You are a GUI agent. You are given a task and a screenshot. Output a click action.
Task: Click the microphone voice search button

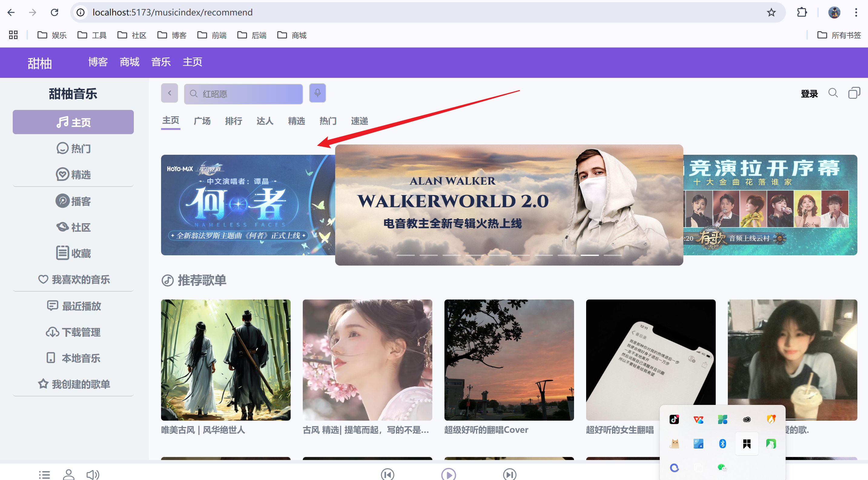(317, 93)
